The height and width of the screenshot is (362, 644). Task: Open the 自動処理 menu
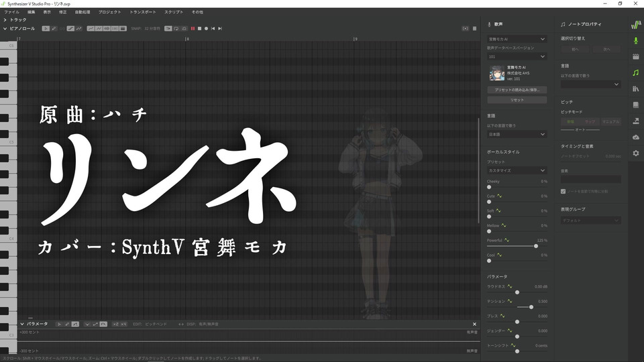pos(82,12)
